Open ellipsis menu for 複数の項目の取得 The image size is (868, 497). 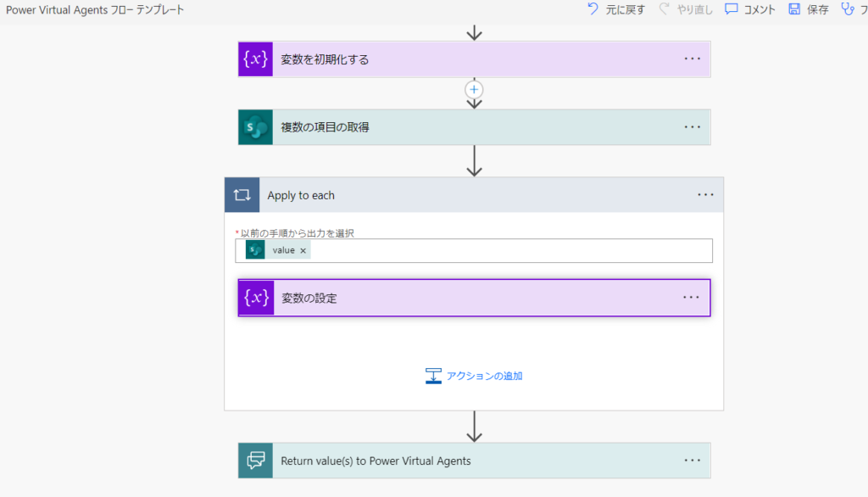692,127
